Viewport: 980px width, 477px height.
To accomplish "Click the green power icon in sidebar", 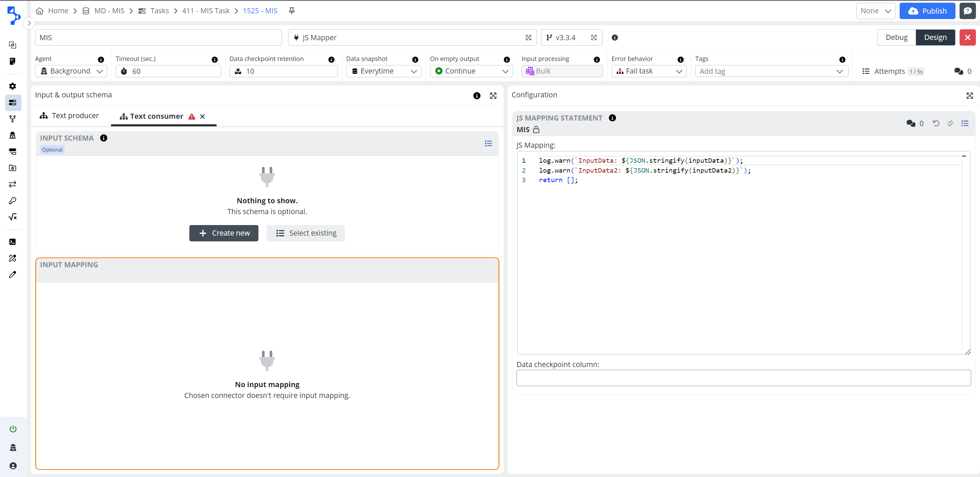I will [13, 429].
